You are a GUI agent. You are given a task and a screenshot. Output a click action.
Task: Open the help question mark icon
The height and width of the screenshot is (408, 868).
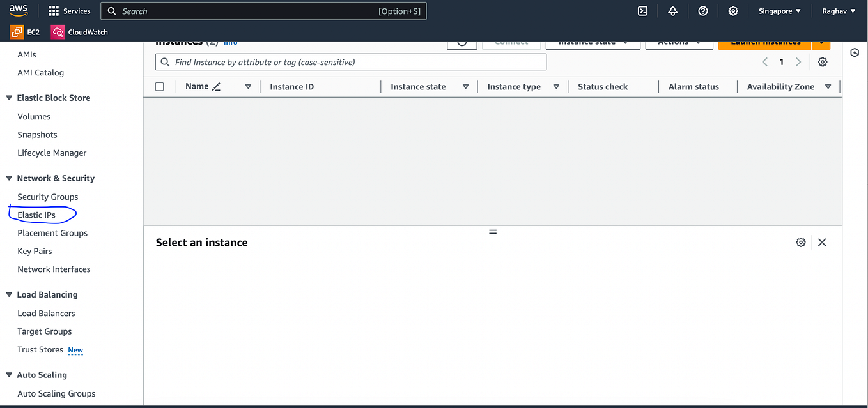click(x=703, y=11)
